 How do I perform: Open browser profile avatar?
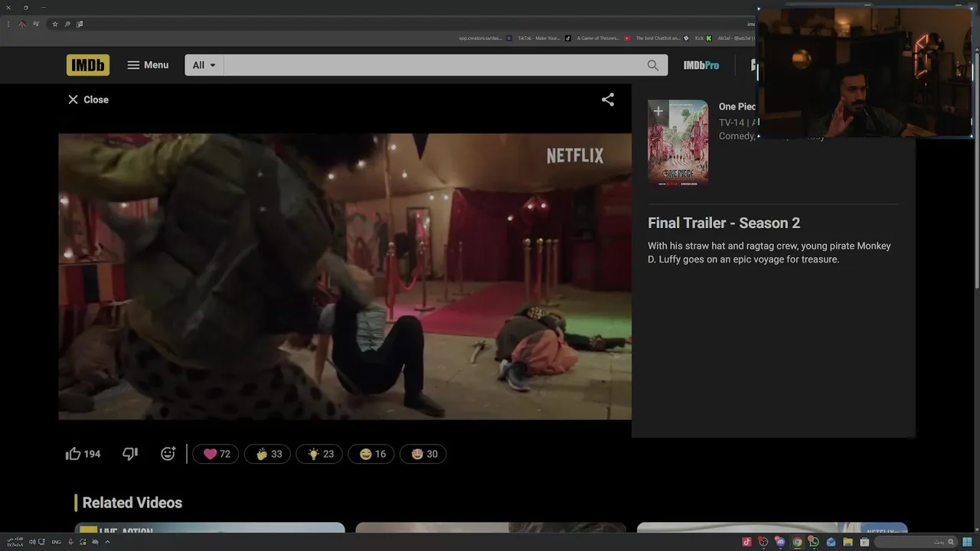click(21, 24)
